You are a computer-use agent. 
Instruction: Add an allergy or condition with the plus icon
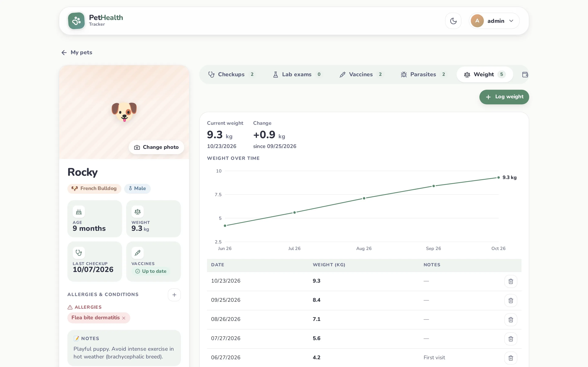(174, 295)
